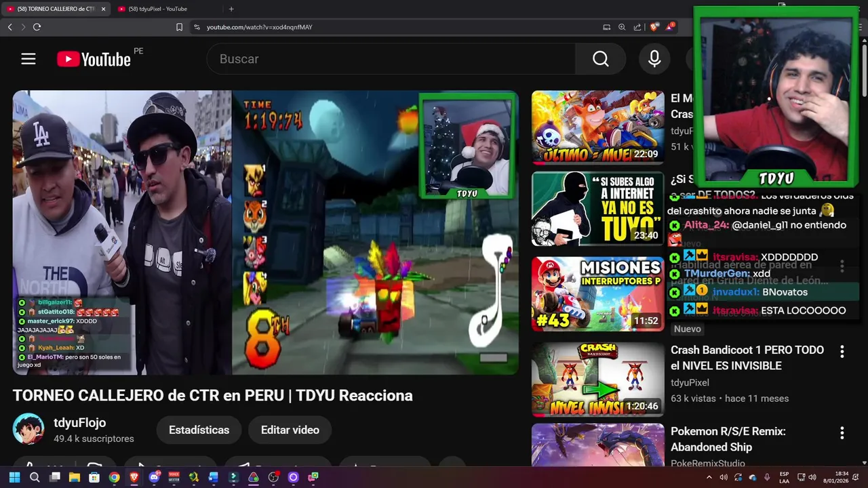
Task: Open Microsoft Word from the taskbar
Action: point(214,477)
